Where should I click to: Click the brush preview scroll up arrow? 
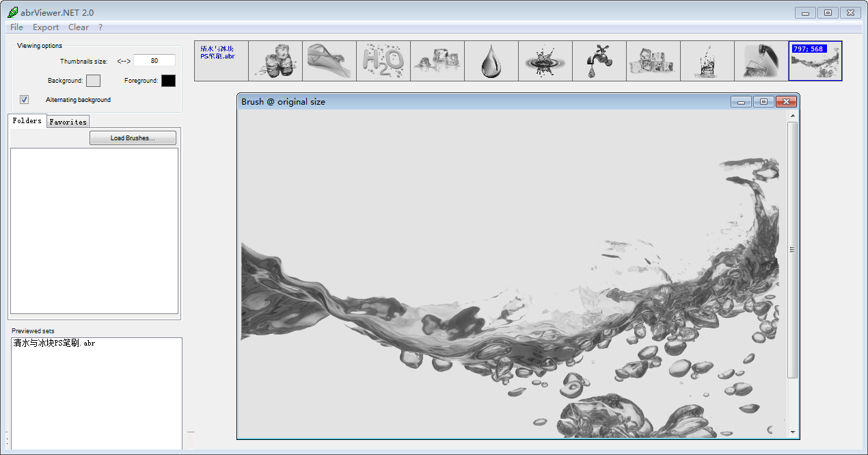793,116
